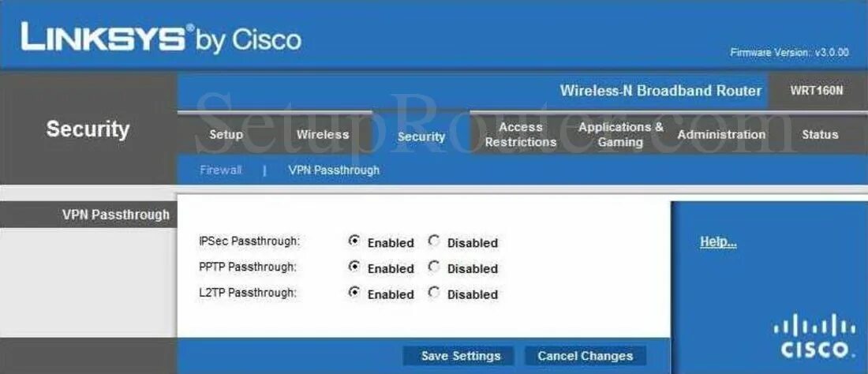This screenshot has width=868, height=374.
Task: Enable L2TP Passthrough
Action: 354,293
